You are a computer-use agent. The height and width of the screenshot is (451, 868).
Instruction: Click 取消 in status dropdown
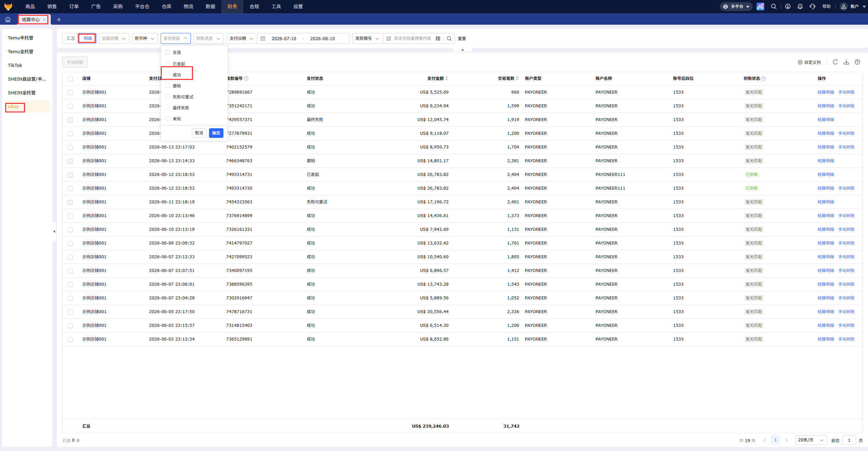click(x=199, y=133)
